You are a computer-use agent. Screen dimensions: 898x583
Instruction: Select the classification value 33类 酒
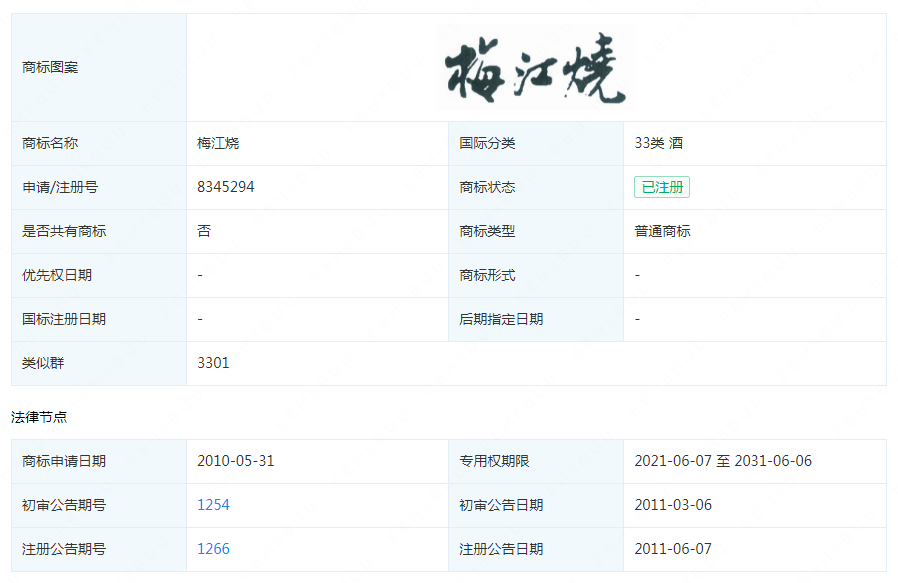click(x=659, y=143)
